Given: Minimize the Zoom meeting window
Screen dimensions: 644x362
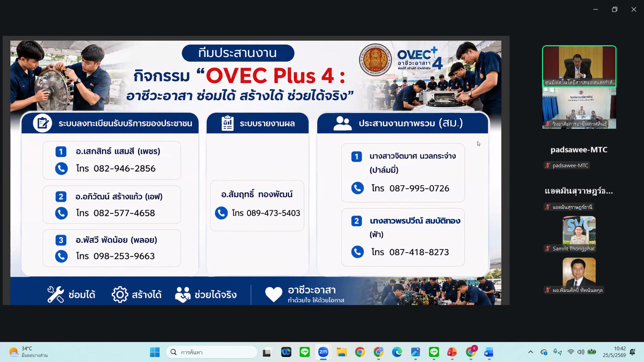Looking at the screenshot, I should tap(595, 9).
